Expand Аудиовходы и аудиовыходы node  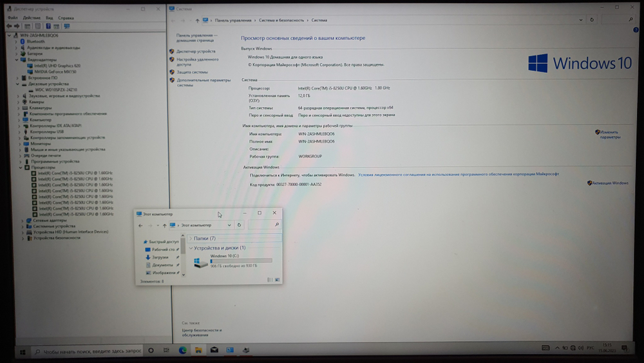pyautogui.click(x=17, y=48)
